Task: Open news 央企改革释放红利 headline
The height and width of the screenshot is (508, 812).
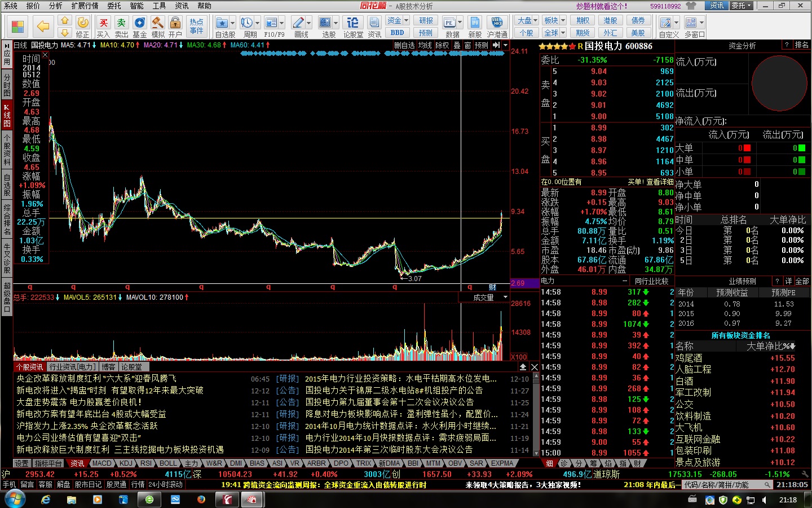Action: (96, 379)
